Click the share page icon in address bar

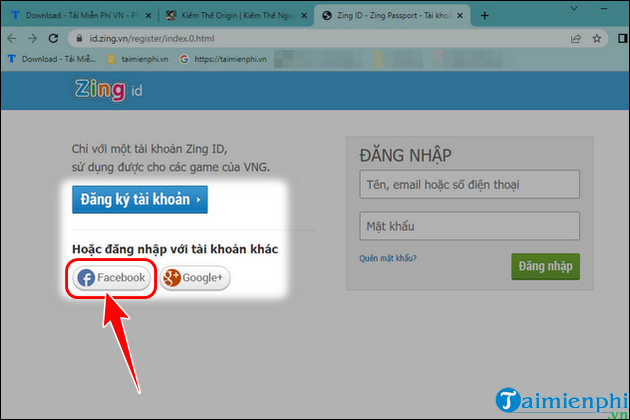pyautogui.click(x=575, y=39)
